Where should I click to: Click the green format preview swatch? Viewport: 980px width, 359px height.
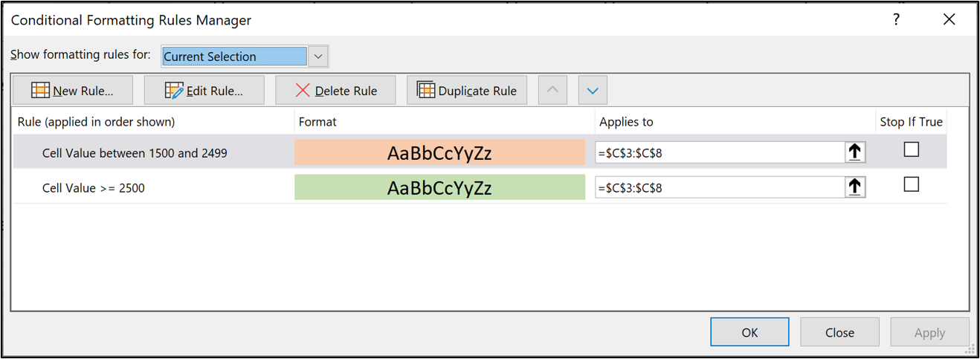(x=439, y=188)
